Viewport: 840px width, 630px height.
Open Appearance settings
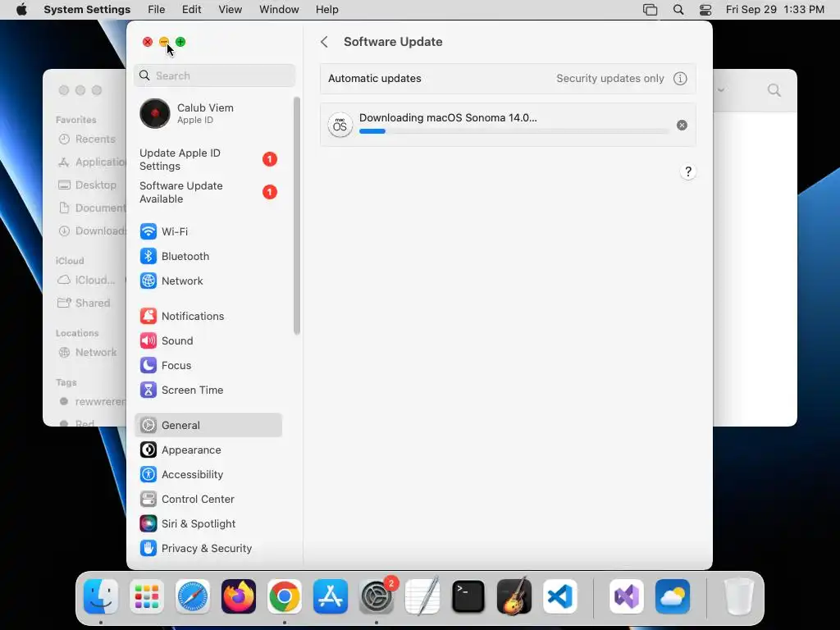(208, 450)
